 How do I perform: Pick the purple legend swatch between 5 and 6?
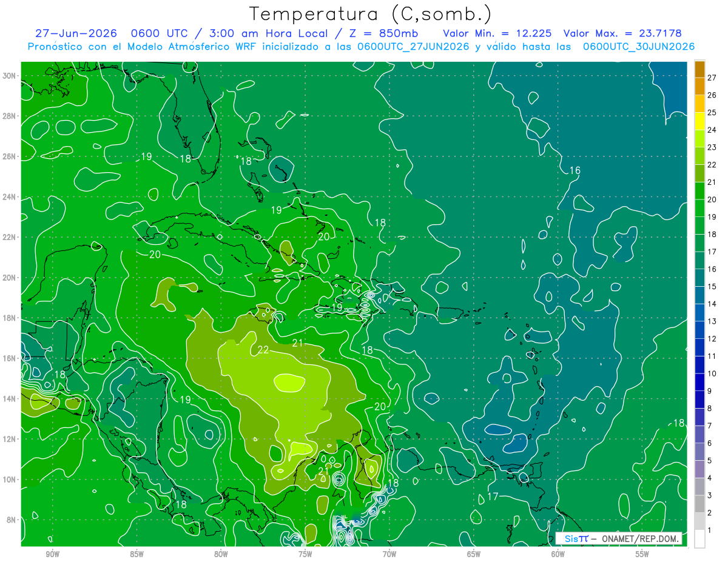(699, 452)
